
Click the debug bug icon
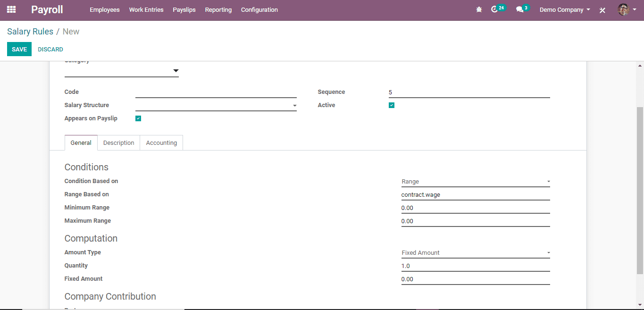tap(479, 9)
